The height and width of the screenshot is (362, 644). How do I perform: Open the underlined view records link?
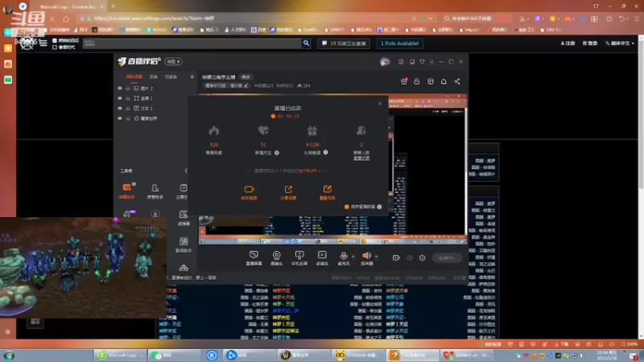(361, 158)
